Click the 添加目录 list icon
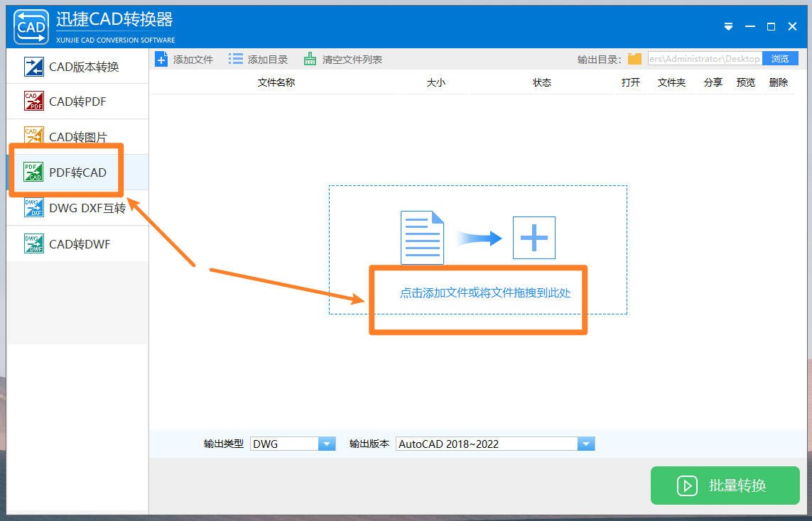 pyautogui.click(x=237, y=59)
